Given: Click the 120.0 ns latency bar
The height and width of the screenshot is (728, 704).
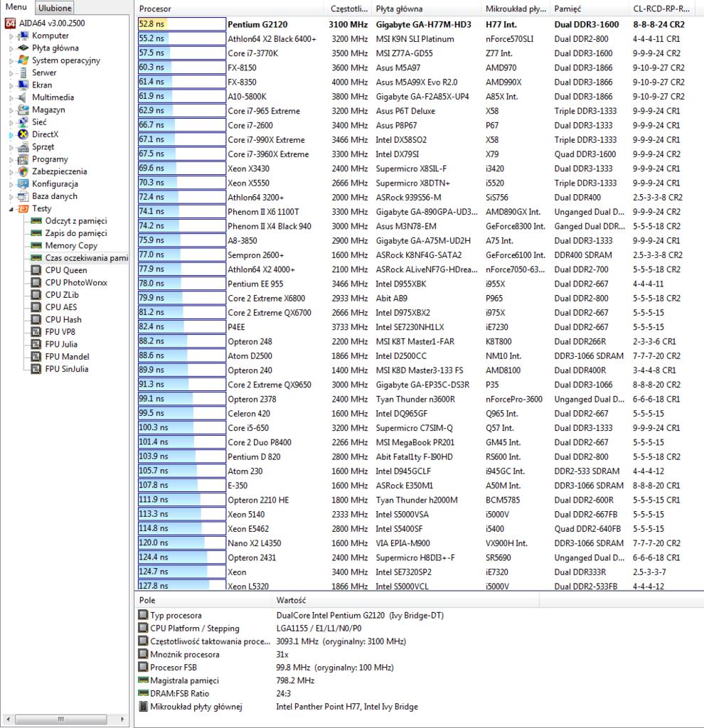Looking at the screenshot, I should (x=181, y=542).
